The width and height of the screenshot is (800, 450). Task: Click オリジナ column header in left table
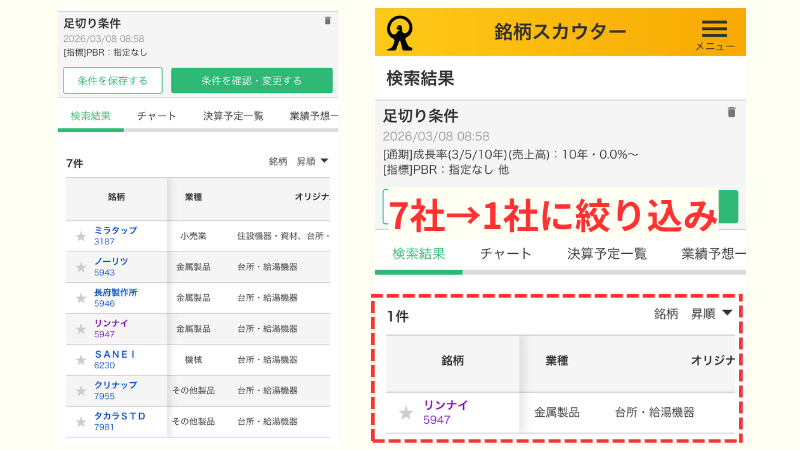pyautogui.click(x=312, y=197)
